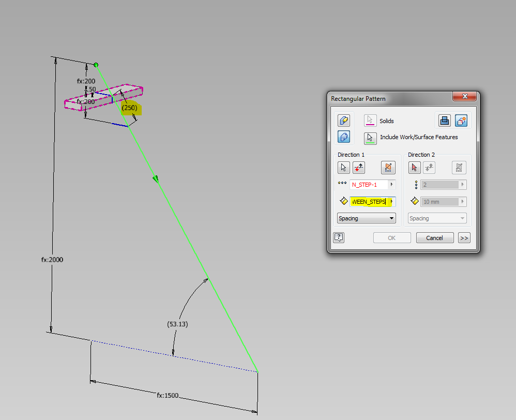Click the Solids selector arrow icon
516x420 pixels.
click(370, 121)
